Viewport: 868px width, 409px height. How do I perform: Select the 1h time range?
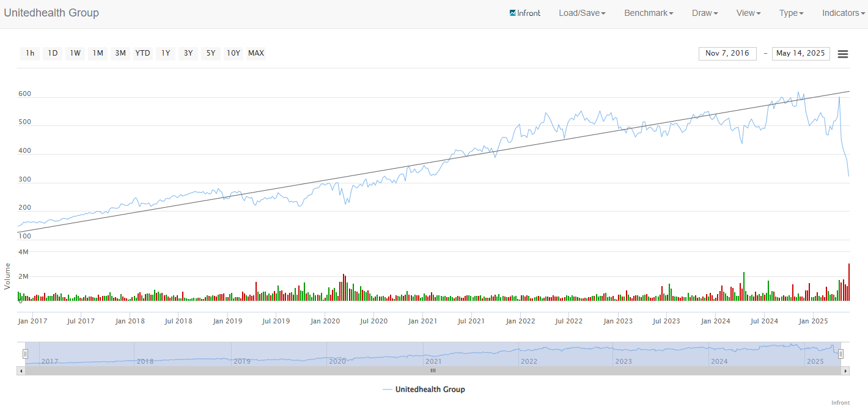pyautogui.click(x=30, y=53)
